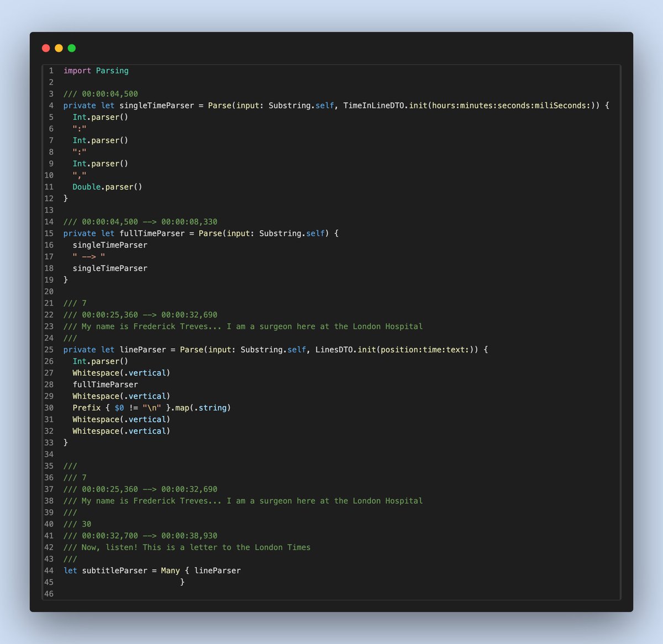Click 'Now, listen!' comment on line 42
Viewport: 663px width, 644px height.
pos(110,547)
